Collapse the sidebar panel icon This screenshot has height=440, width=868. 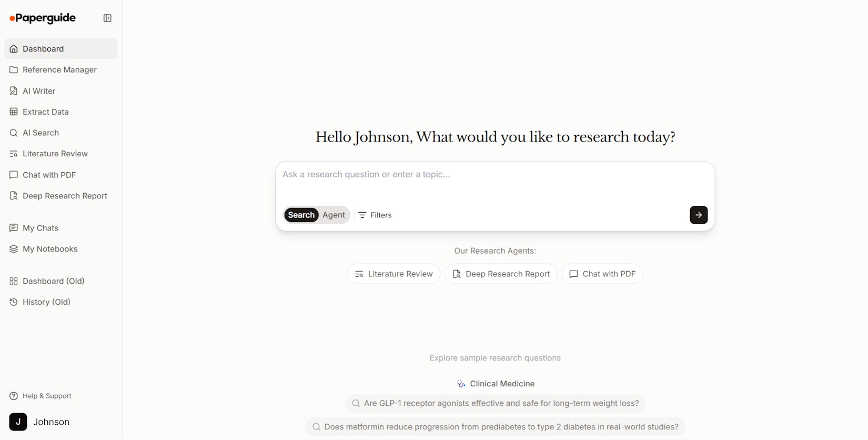click(x=107, y=18)
